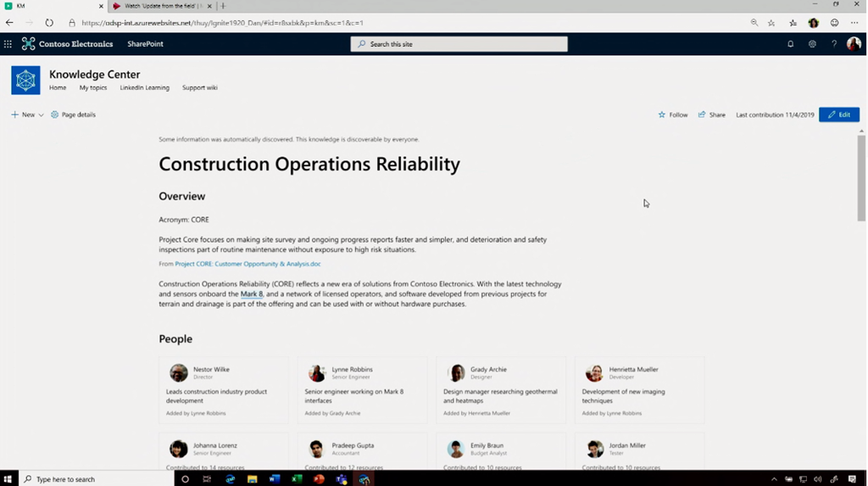Image resolution: width=868 pixels, height=486 pixels.
Task: Click the Contoso Electronics logo icon
Action: click(x=29, y=44)
